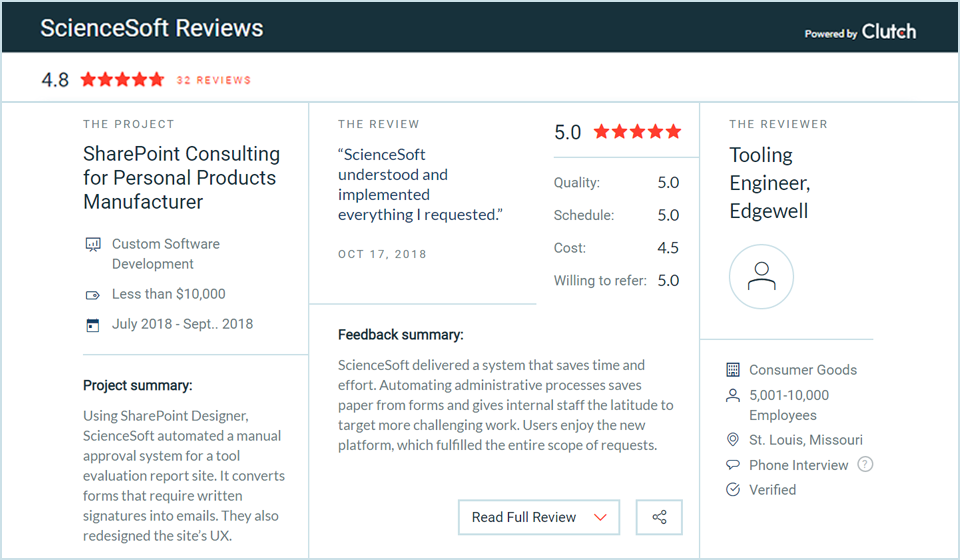Click the employees count person icon
The height and width of the screenshot is (560, 960).
coord(733,396)
